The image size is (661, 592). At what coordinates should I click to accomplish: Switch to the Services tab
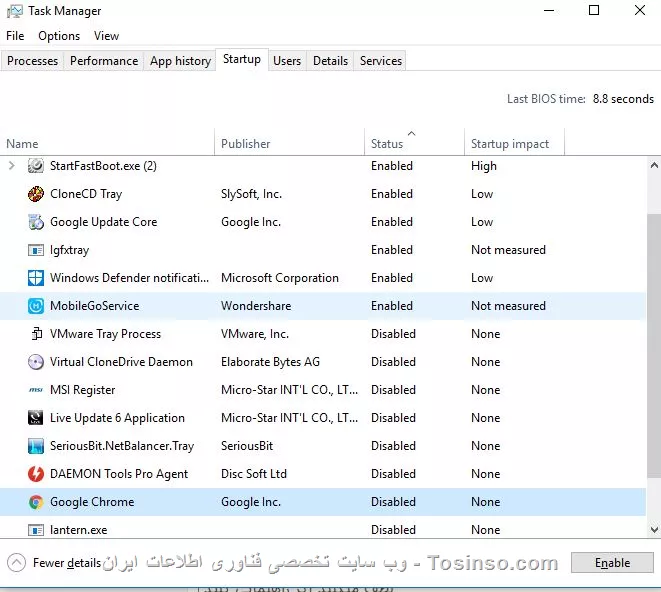pyautogui.click(x=381, y=61)
